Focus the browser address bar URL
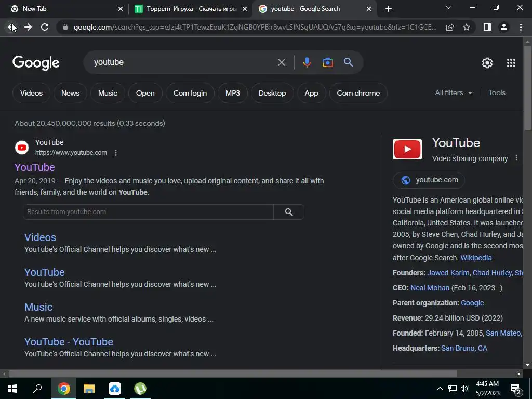 (x=255, y=27)
